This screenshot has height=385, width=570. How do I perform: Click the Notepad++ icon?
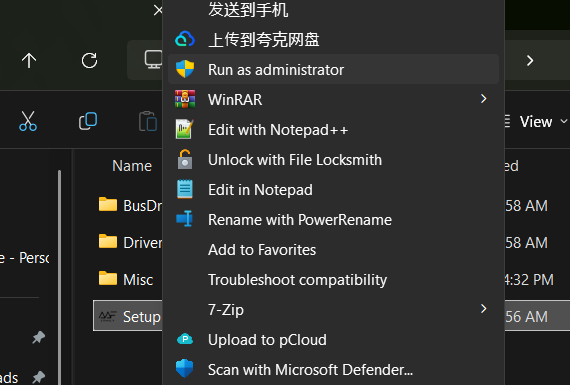185,129
